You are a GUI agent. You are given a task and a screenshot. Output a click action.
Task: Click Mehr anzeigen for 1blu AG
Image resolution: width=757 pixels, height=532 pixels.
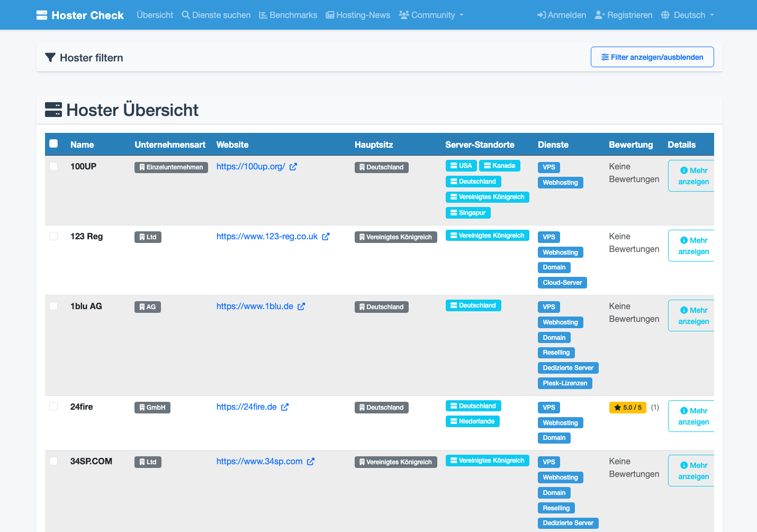[x=693, y=315]
